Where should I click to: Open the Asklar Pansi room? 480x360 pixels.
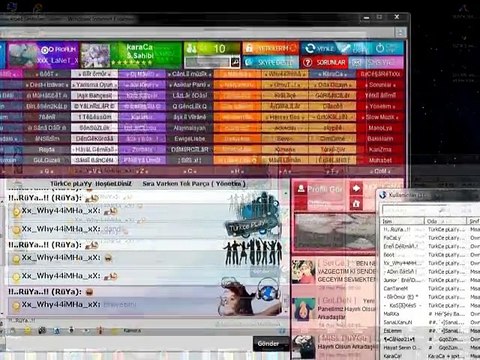pyautogui.click(x=189, y=85)
